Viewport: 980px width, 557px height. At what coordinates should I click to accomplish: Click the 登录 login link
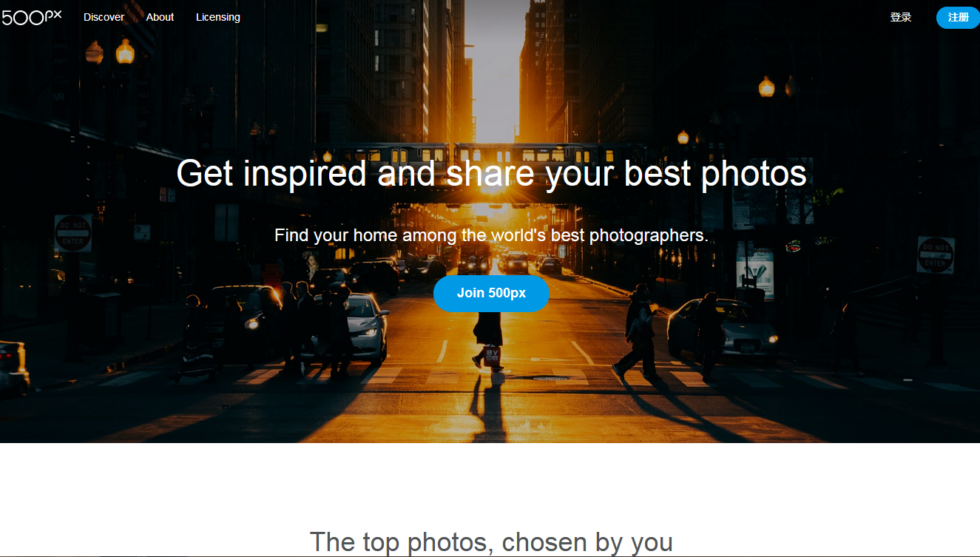(x=900, y=17)
